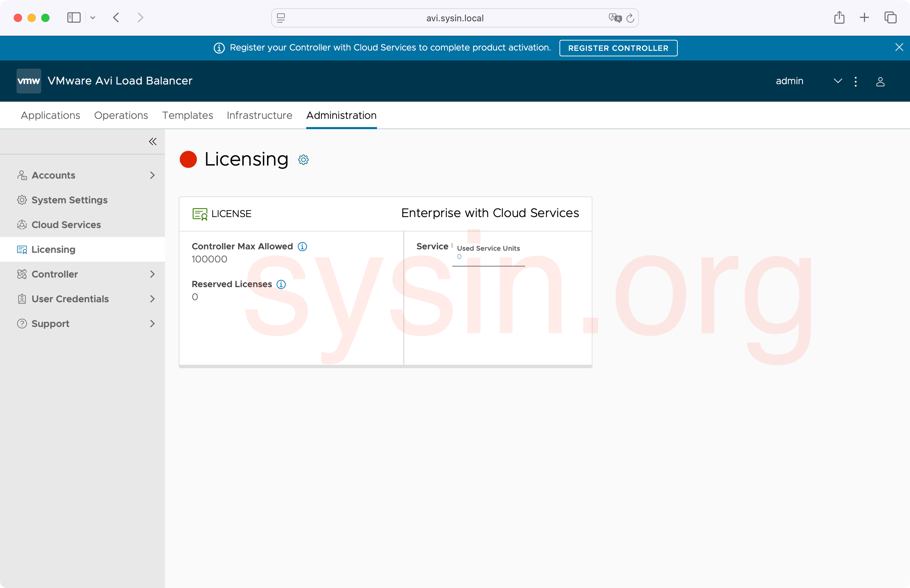
Task: Click the VMware logo in header
Action: coord(29,81)
